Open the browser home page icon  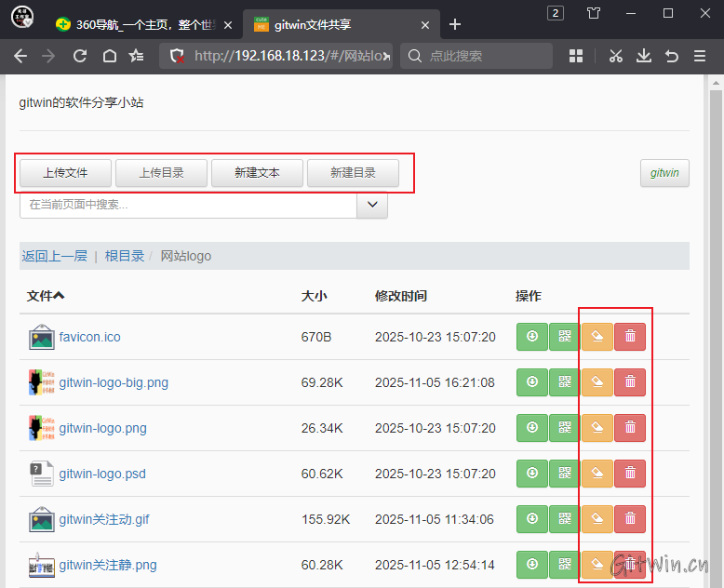click(x=109, y=56)
